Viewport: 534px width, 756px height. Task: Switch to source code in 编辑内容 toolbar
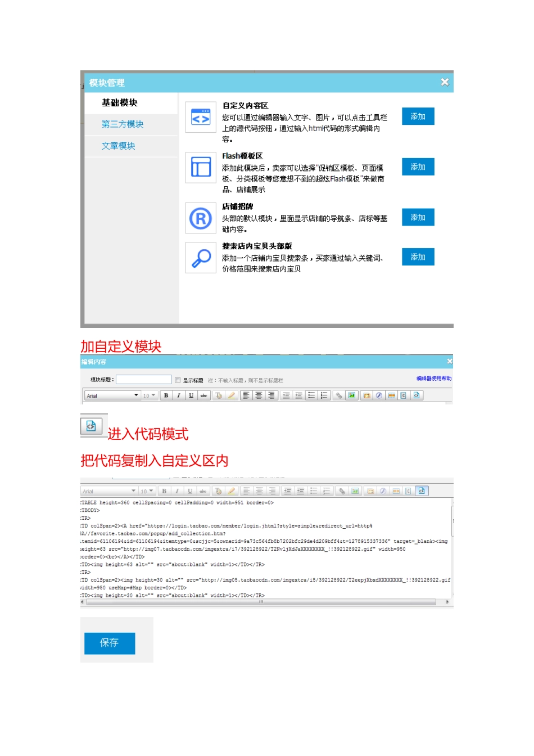coord(416,395)
